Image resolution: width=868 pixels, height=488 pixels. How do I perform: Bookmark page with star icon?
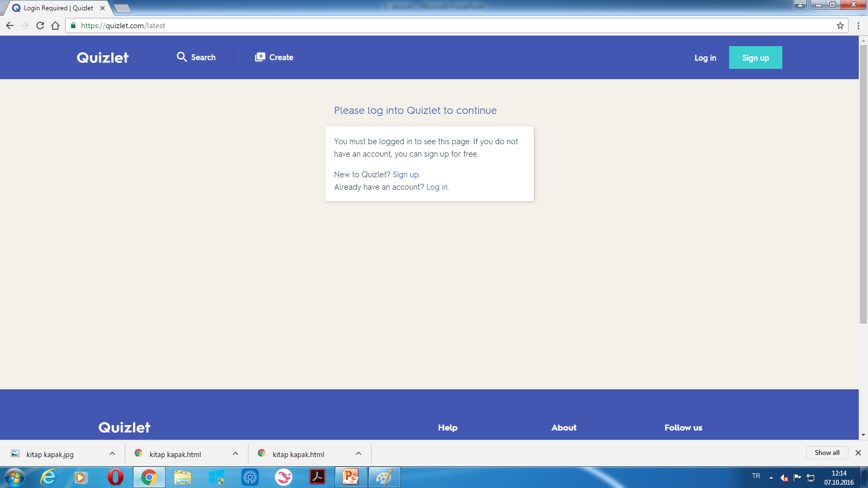[840, 25]
